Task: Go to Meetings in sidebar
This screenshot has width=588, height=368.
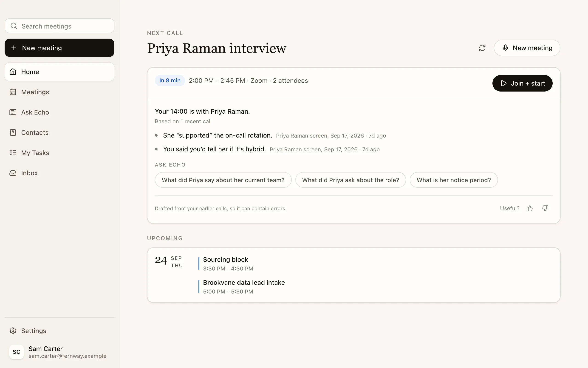Action: 59,92
